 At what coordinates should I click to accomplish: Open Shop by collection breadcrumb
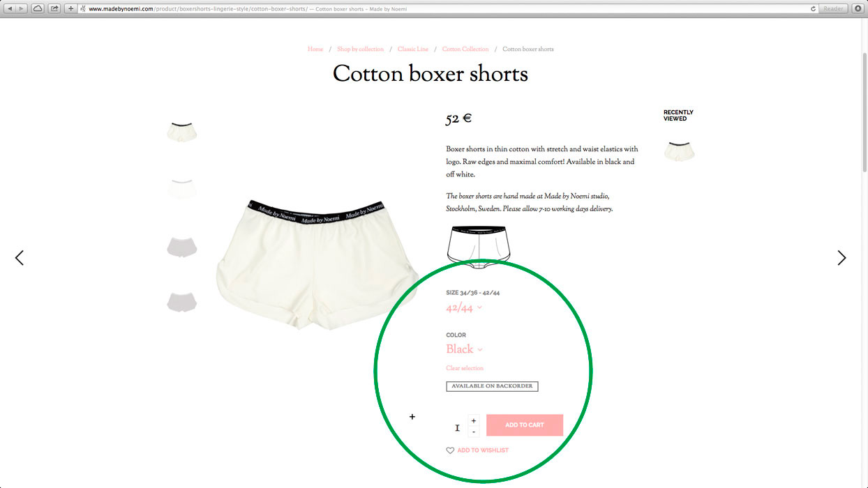pyautogui.click(x=360, y=49)
